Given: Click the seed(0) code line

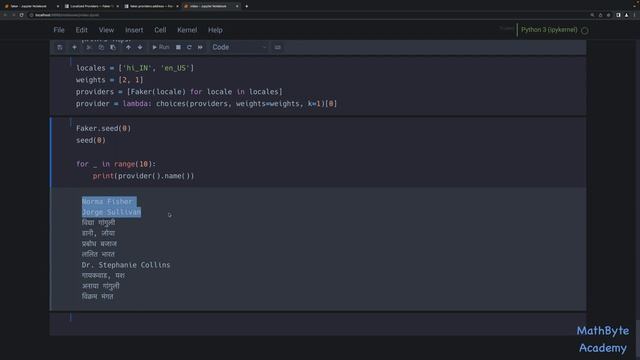Looking at the screenshot, I should (x=91, y=140).
